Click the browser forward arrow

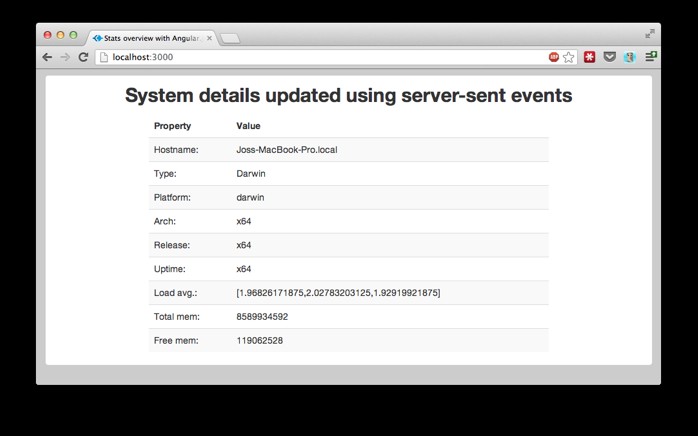(65, 57)
